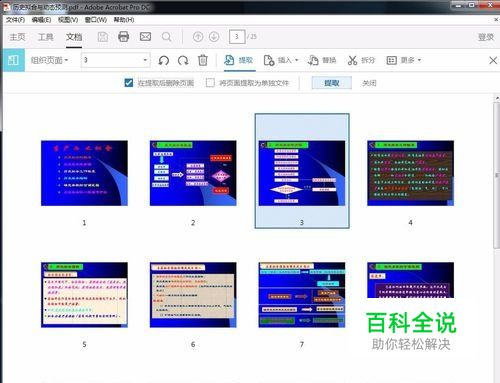
Task: Click the email envelope icon
Action: point(145,36)
